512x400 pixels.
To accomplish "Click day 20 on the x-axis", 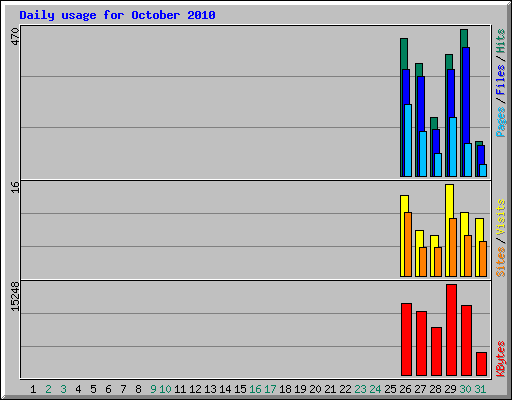I will [x=315, y=389].
